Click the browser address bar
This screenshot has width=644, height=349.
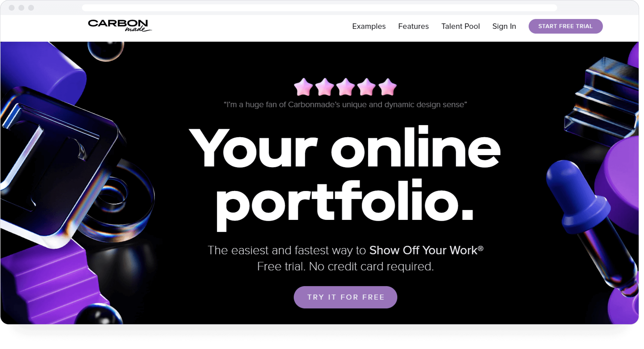(319, 8)
